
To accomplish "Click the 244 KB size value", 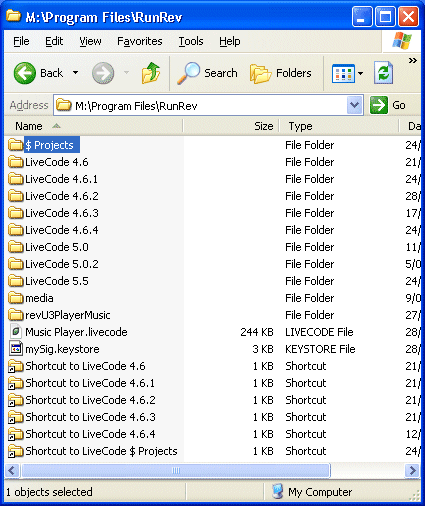I will tap(257, 332).
